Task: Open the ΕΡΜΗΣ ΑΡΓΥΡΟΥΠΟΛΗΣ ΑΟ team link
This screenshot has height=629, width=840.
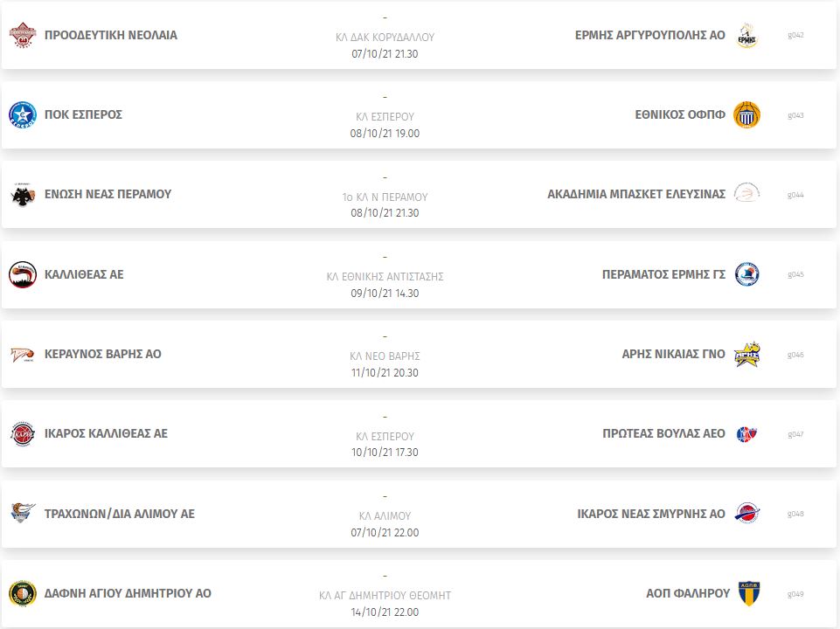Action: click(x=649, y=35)
